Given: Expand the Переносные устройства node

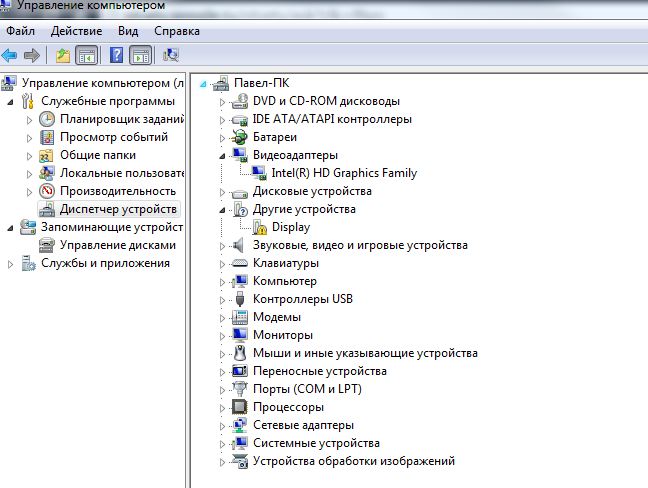Looking at the screenshot, I should point(222,372).
